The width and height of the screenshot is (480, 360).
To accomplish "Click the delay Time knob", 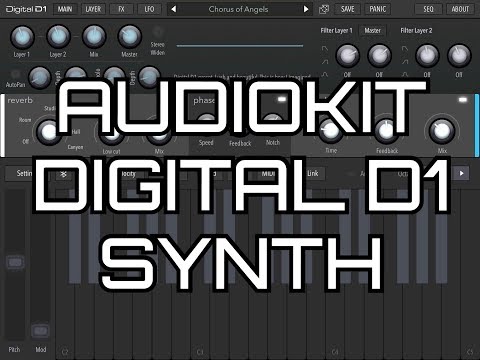I will tap(331, 131).
